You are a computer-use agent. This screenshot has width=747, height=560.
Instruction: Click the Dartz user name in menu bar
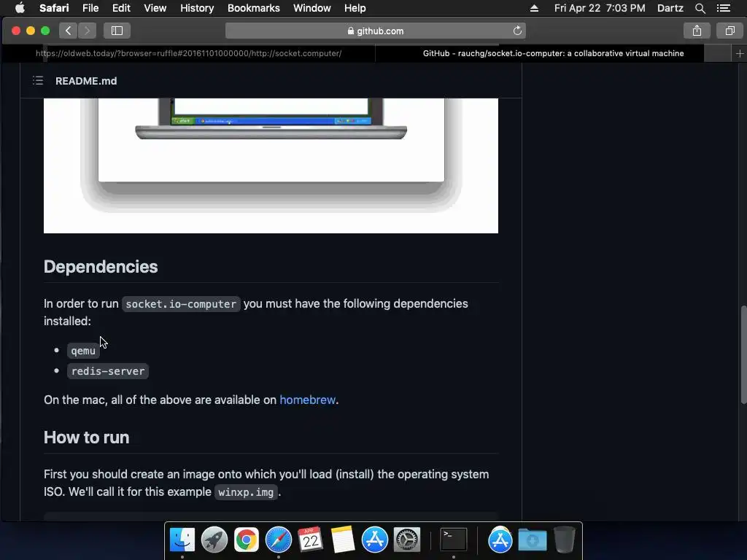point(670,8)
